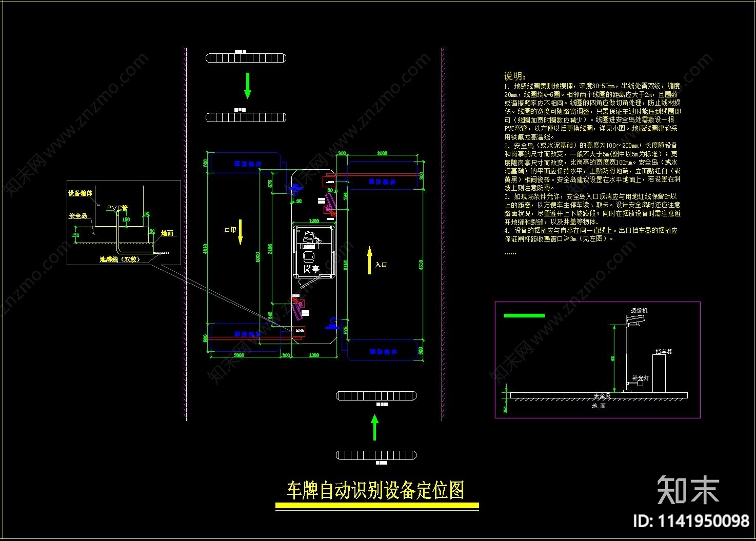
Task: Click the 地 面 label below the island slab
Action: [599, 406]
